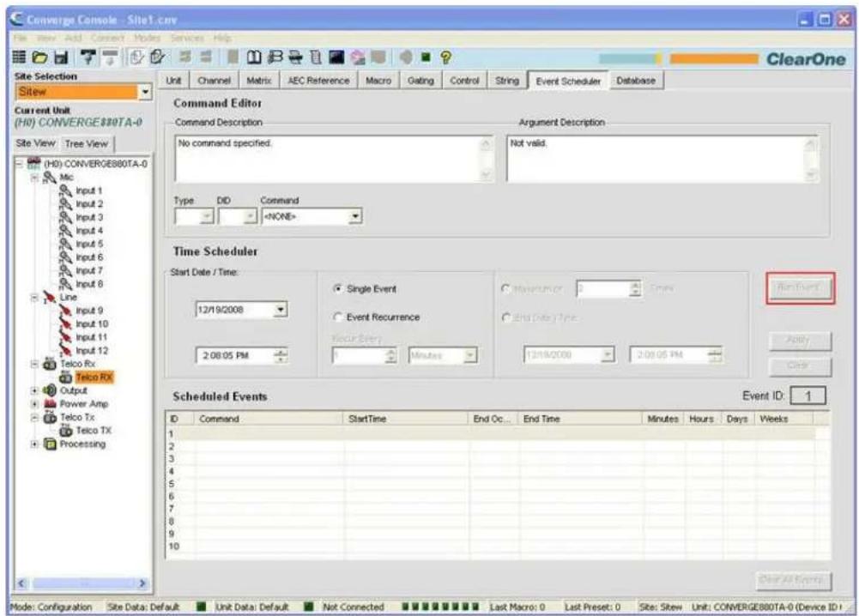
Task: Select the highlighted Telco RX tree item
Action: [94, 377]
